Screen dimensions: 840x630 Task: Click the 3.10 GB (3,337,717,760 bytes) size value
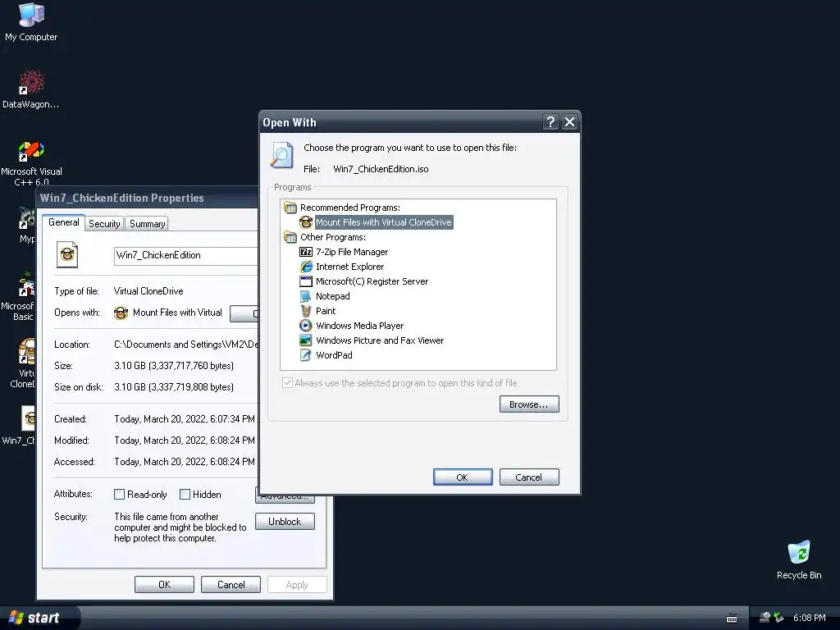pyautogui.click(x=174, y=366)
